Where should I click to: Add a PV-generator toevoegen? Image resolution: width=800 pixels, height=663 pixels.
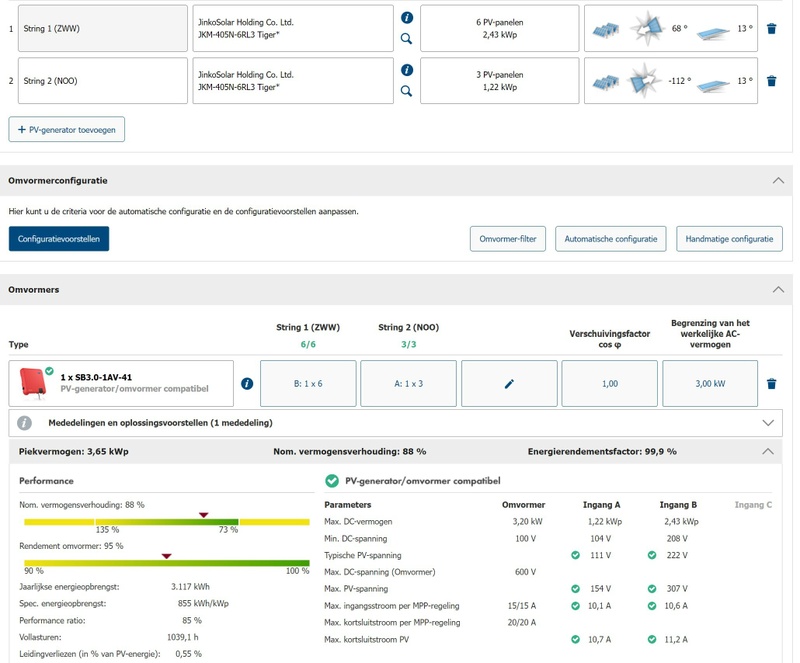tap(67, 129)
